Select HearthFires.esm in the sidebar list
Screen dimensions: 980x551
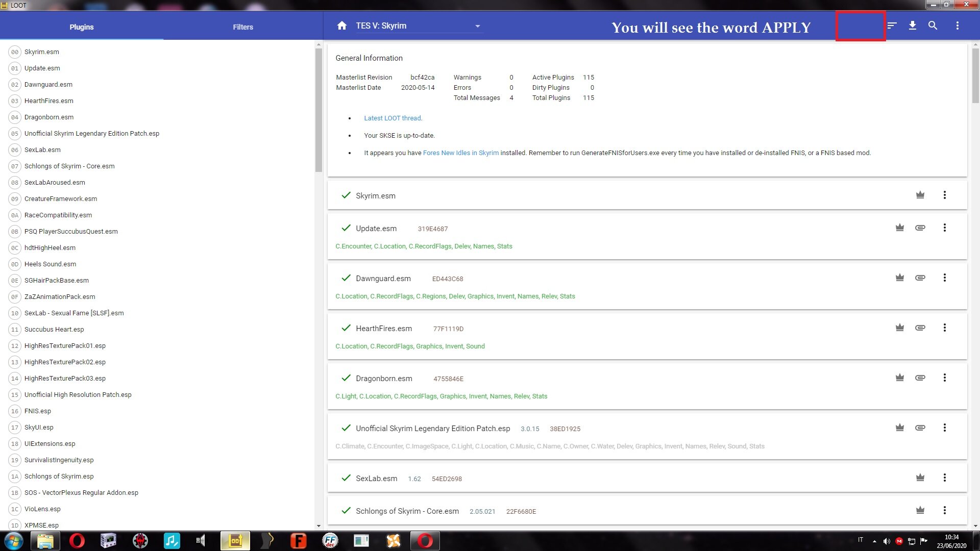[x=158, y=101]
